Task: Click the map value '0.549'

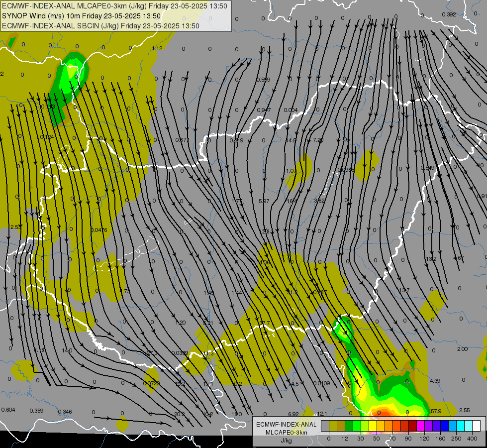Action: click(427, 168)
